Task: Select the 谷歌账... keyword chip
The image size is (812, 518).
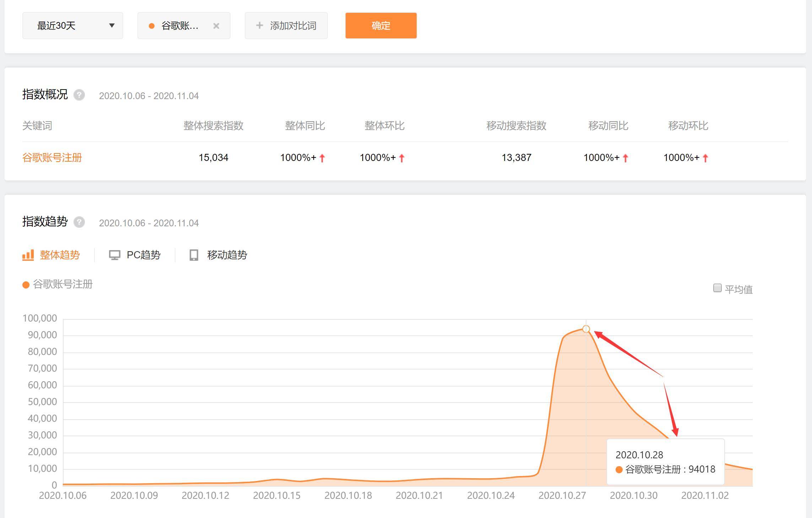Action: (x=184, y=26)
